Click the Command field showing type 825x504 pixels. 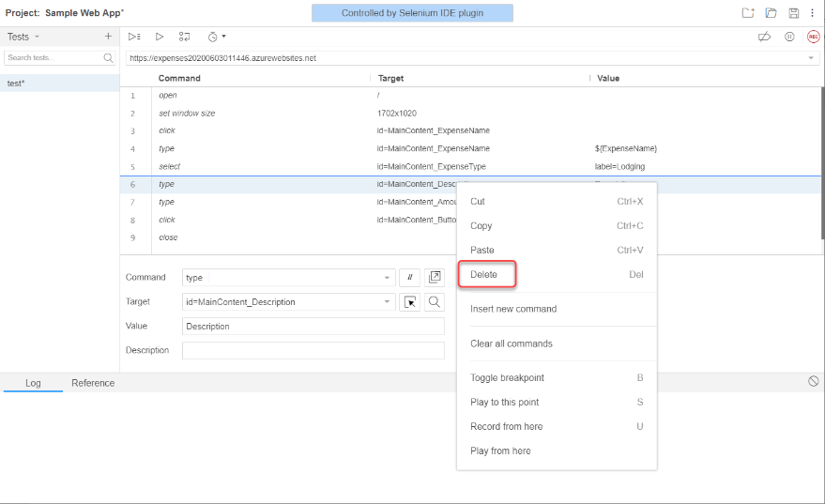point(288,277)
